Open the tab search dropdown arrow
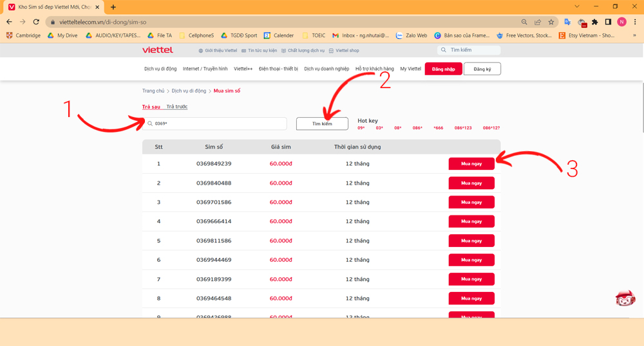 point(577,6)
